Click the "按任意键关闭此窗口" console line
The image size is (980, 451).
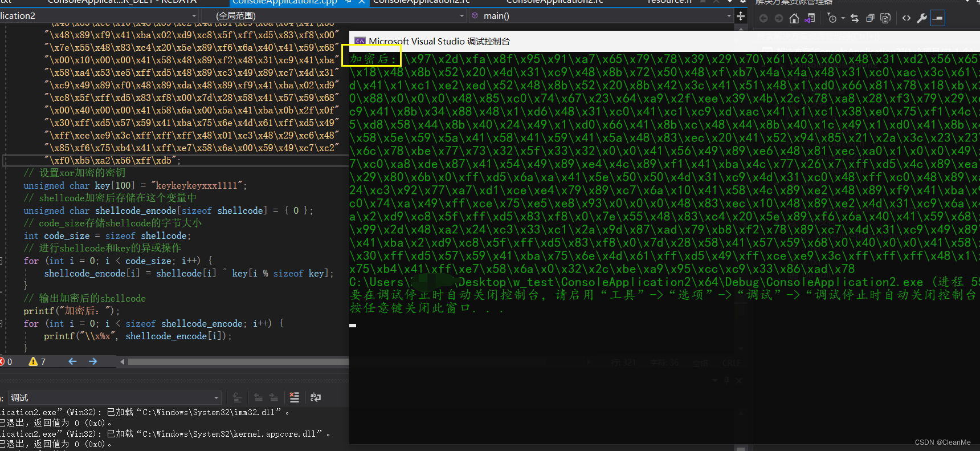[x=427, y=308]
